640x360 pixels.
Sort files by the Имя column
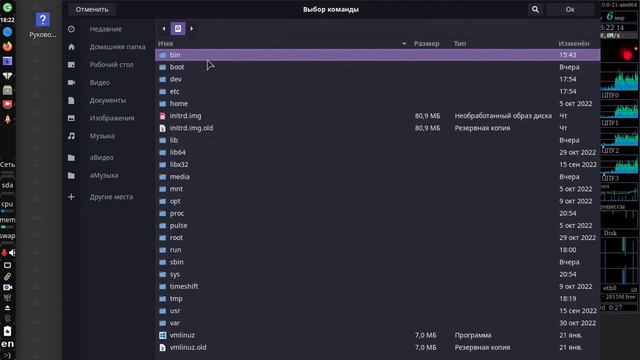point(165,43)
